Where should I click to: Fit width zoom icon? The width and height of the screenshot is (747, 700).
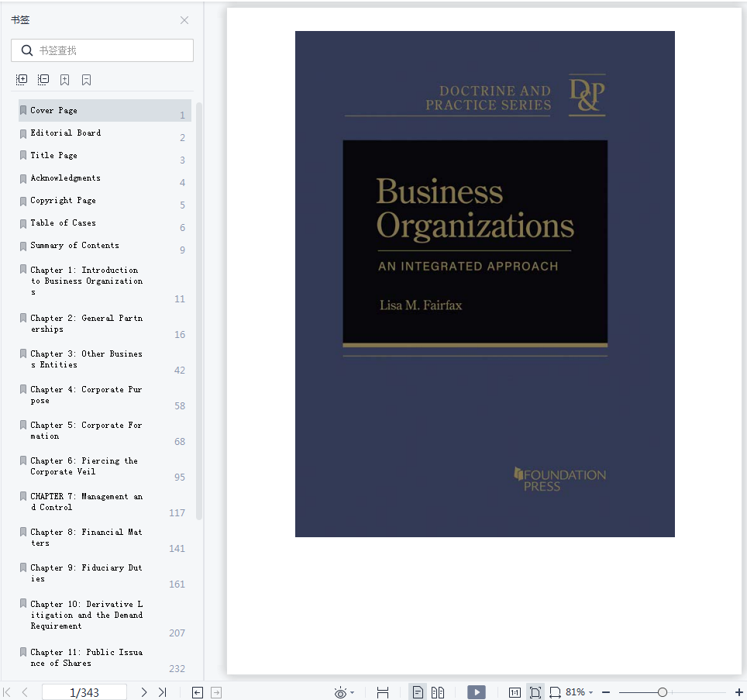[555, 692]
